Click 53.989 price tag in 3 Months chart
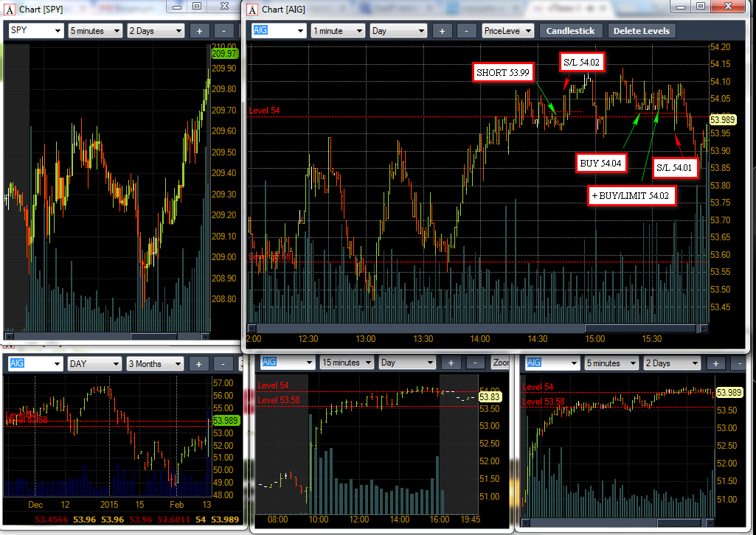Image resolution: width=756 pixels, height=535 pixels. click(x=226, y=420)
